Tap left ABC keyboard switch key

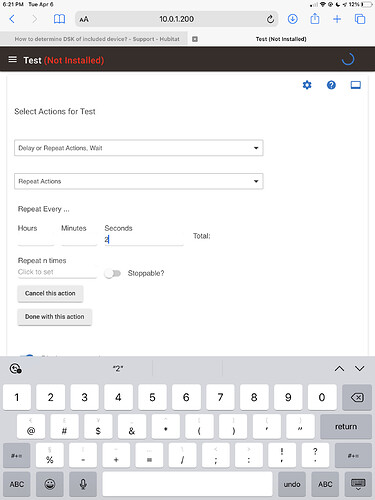coord(17,484)
